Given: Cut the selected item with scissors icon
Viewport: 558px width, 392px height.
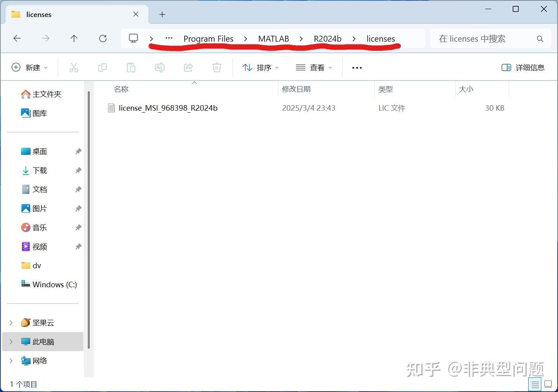Looking at the screenshot, I should pyautogui.click(x=74, y=67).
